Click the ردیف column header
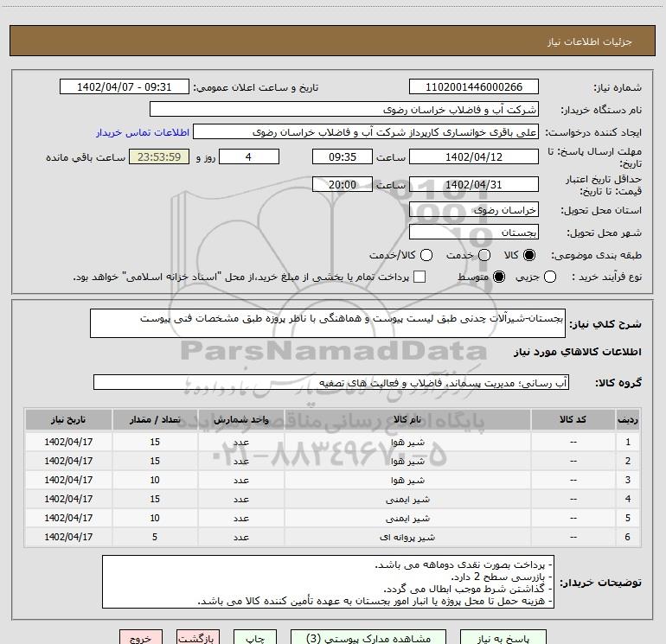This screenshot has height=644, width=666. coord(628,420)
